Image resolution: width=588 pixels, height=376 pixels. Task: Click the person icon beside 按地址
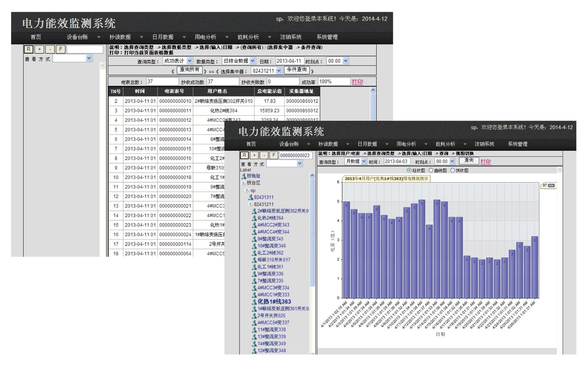244,176
